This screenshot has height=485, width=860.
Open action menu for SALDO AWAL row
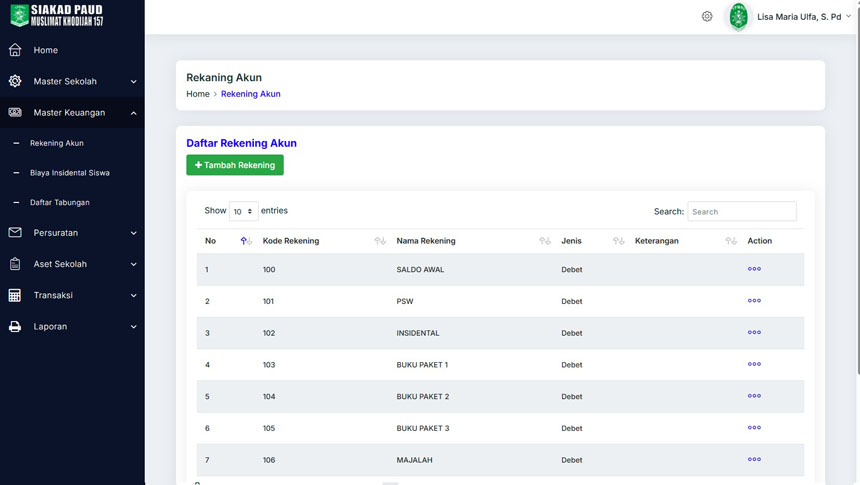point(754,269)
